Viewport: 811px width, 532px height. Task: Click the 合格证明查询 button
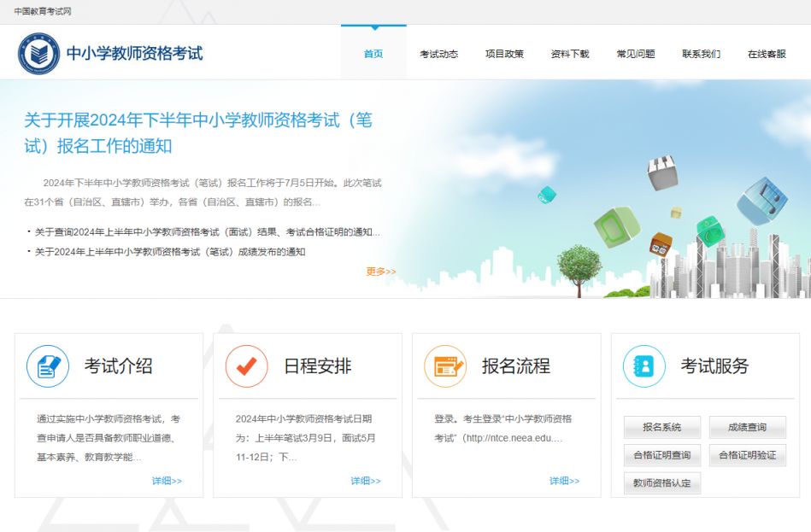coord(662,455)
